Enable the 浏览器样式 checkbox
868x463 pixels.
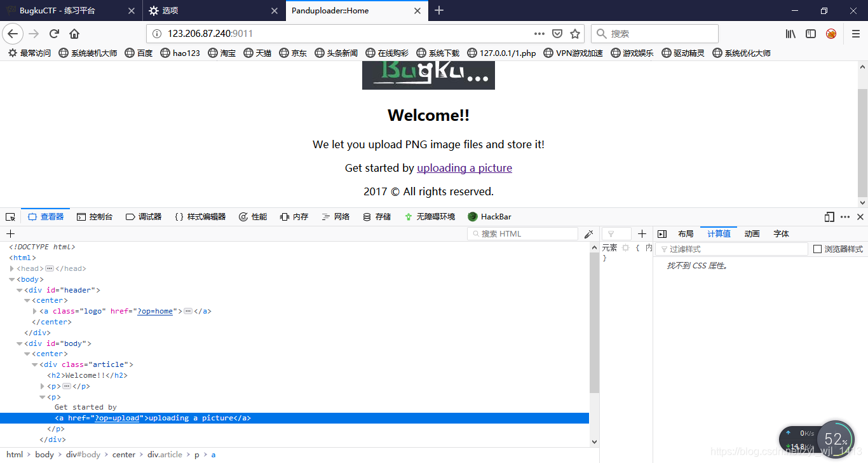tap(818, 249)
